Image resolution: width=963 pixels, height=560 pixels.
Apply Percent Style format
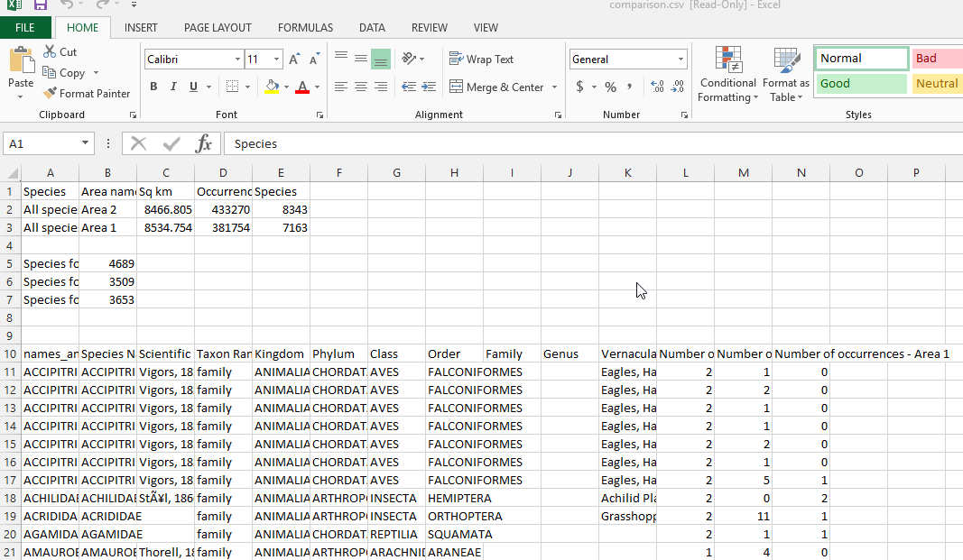(x=610, y=87)
